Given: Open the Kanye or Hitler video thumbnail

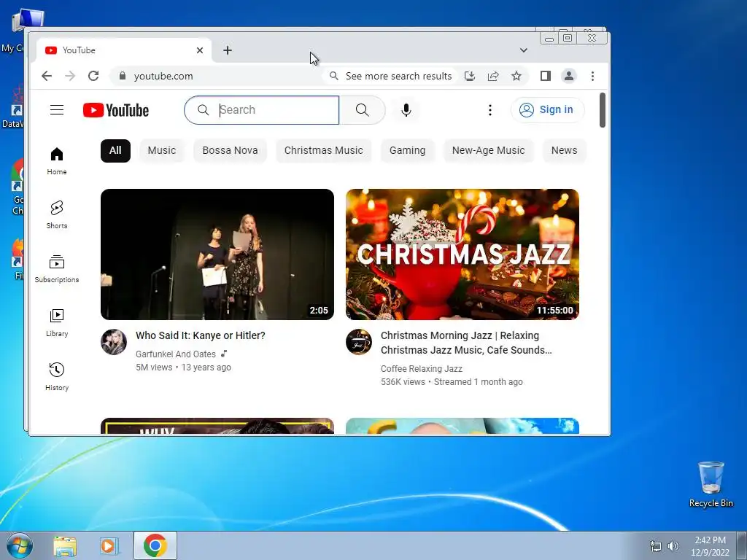Looking at the screenshot, I should point(217,254).
